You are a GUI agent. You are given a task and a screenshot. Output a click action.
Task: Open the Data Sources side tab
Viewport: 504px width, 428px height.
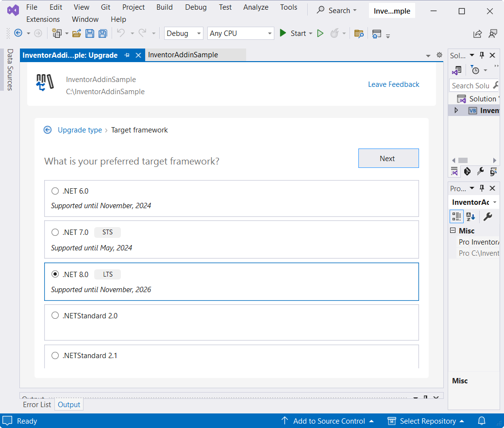pyautogui.click(x=10, y=69)
